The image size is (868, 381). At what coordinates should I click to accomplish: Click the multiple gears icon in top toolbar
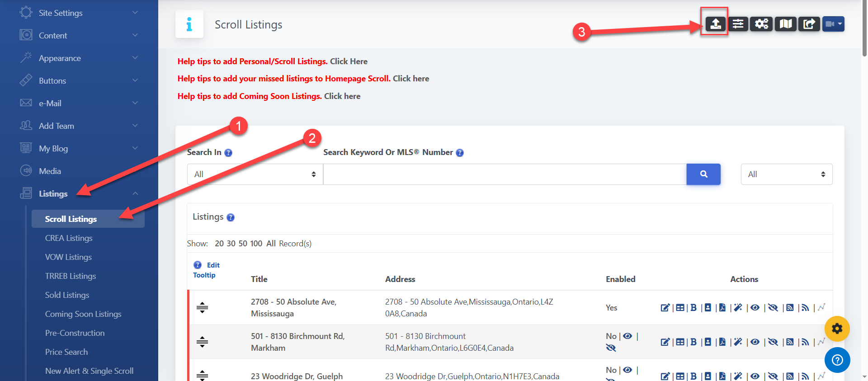click(x=761, y=24)
